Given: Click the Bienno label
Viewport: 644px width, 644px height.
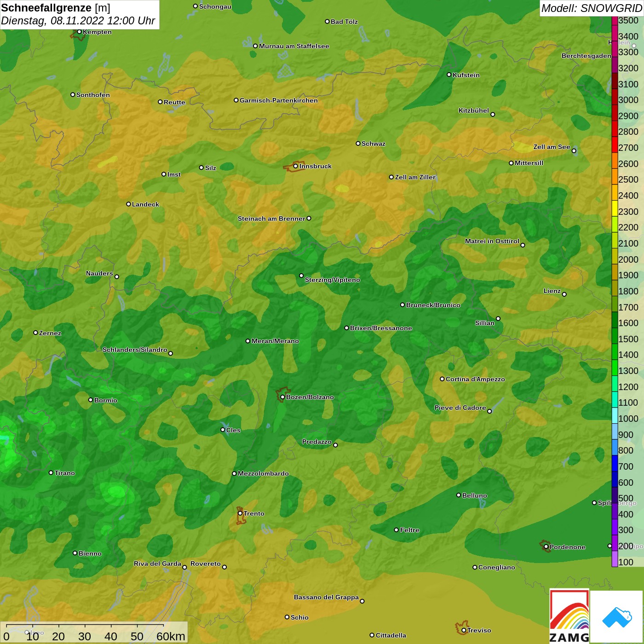Looking at the screenshot, I should [90, 553].
